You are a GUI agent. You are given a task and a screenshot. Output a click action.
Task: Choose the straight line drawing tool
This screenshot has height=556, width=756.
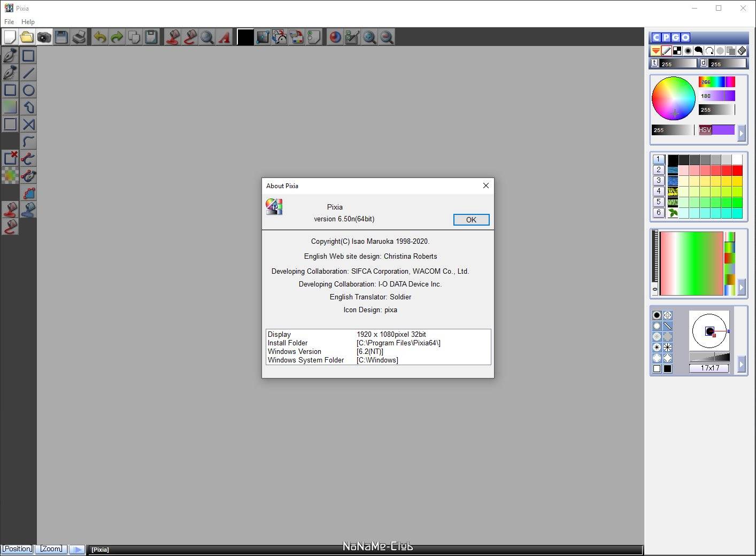coord(28,73)
